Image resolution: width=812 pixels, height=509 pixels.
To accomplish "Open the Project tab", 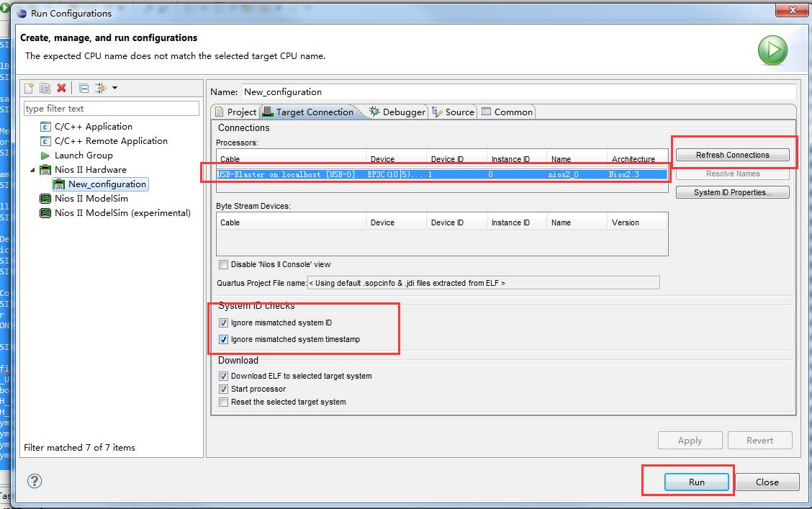I will coord(235,112).
